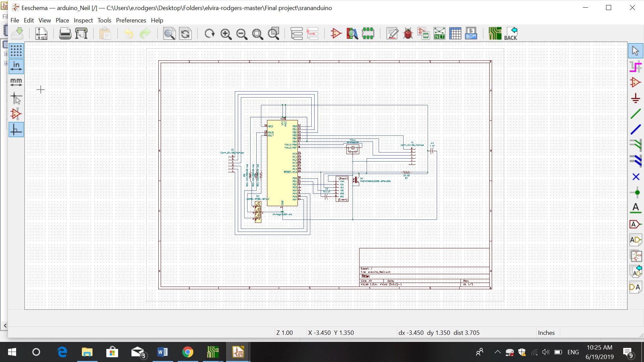Show hidden system tray icons chevron

pos(497,352)
